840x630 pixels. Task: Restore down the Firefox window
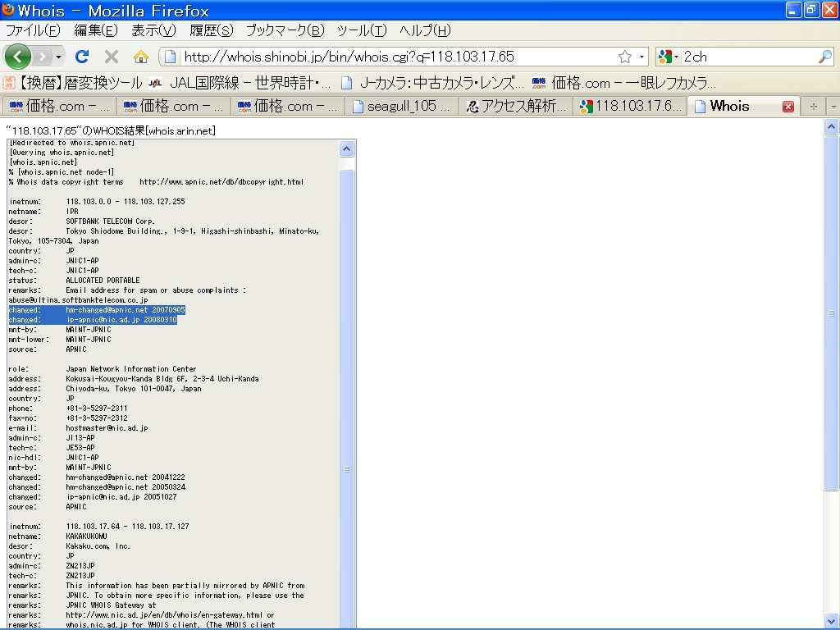[812, 10]
